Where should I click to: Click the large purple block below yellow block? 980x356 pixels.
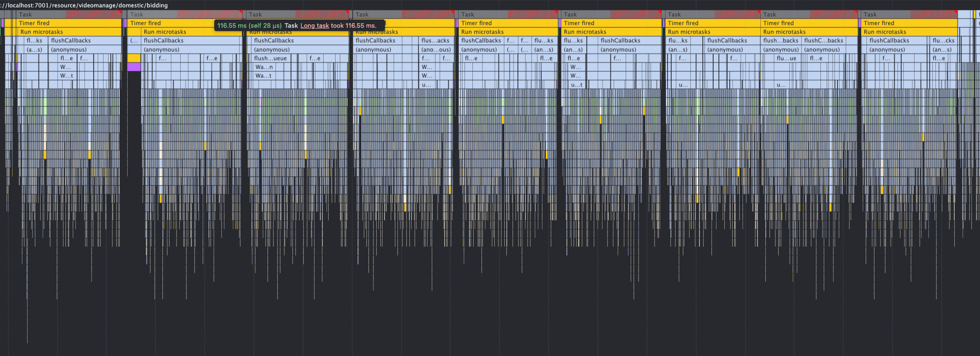click(134, 67)
